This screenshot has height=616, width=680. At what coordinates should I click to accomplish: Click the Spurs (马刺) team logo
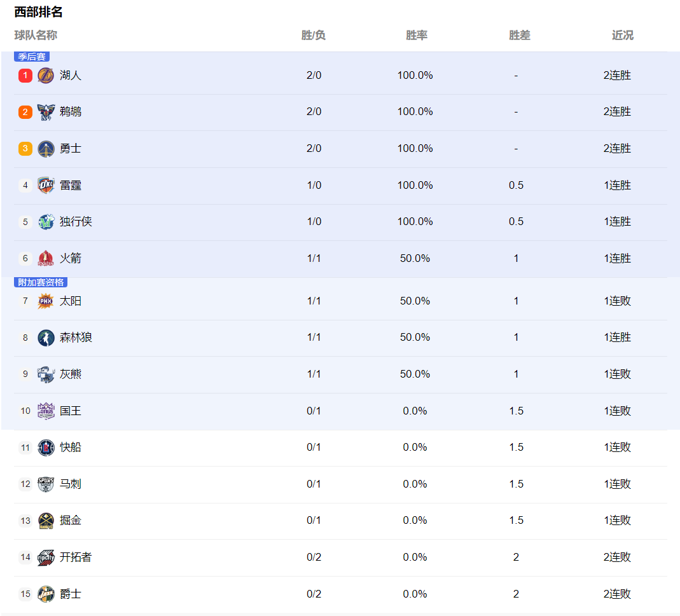(x=46, y=484)
